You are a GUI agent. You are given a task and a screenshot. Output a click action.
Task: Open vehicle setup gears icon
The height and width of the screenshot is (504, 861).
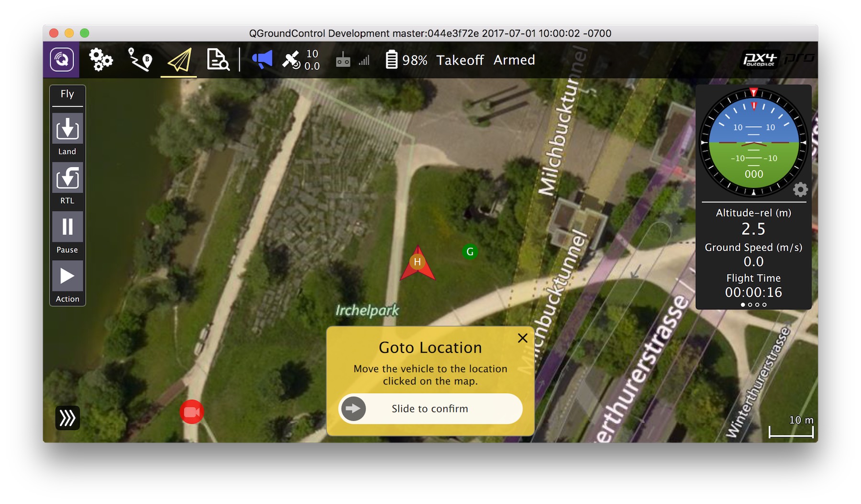point(100,60)
